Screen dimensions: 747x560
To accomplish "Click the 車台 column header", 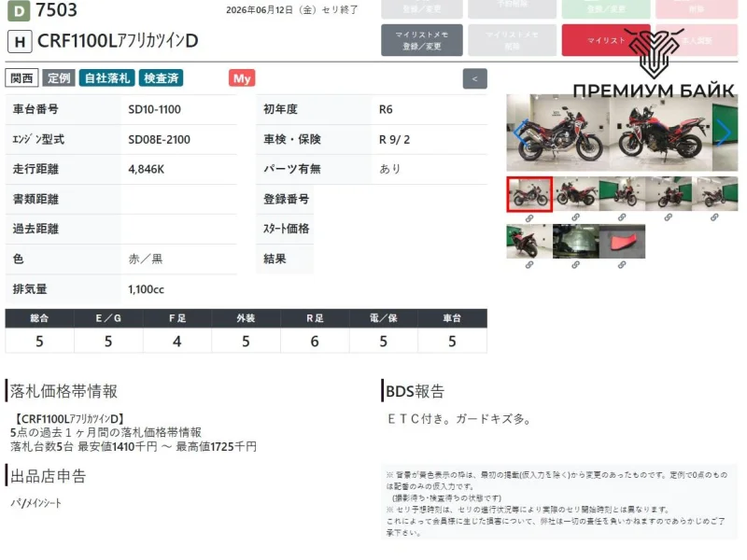I will [x=452, y=318].
